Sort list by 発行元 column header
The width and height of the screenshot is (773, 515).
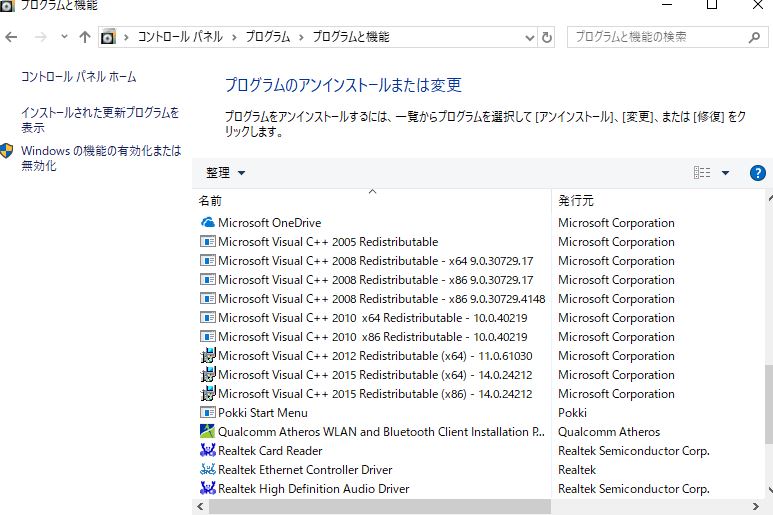point(576,201)
